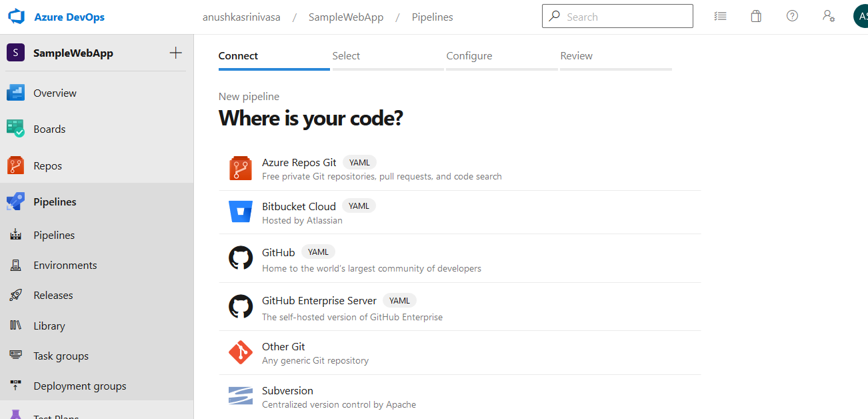Select the bold Pipelines section header
The image size is (868, 419).
(x=97, y=201)
